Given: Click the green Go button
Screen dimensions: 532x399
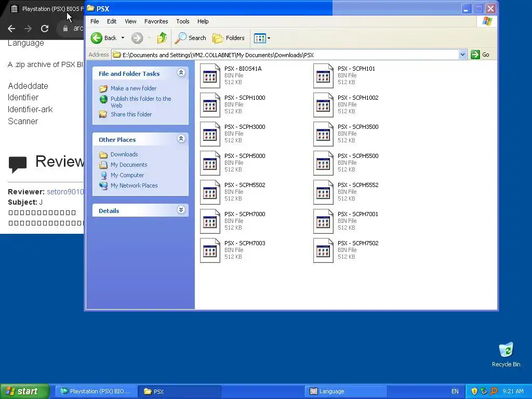Looking at the screenshot, I should (x=480, y=55).
